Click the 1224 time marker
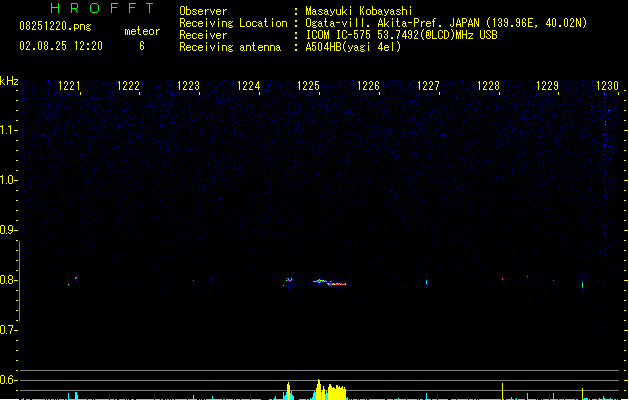629x400 pixels. [x=249, y=86]
